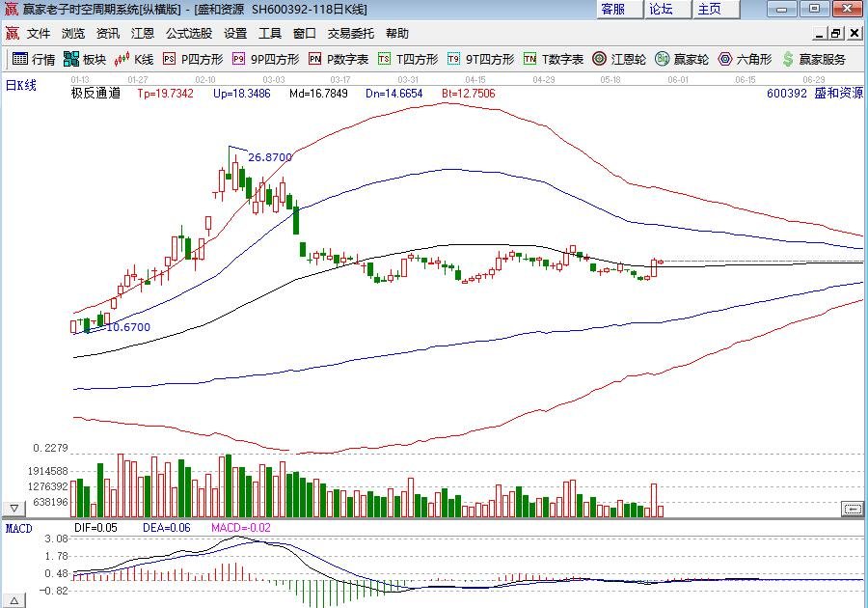Click the 04-15 date on the time axis

pos(475,80)
